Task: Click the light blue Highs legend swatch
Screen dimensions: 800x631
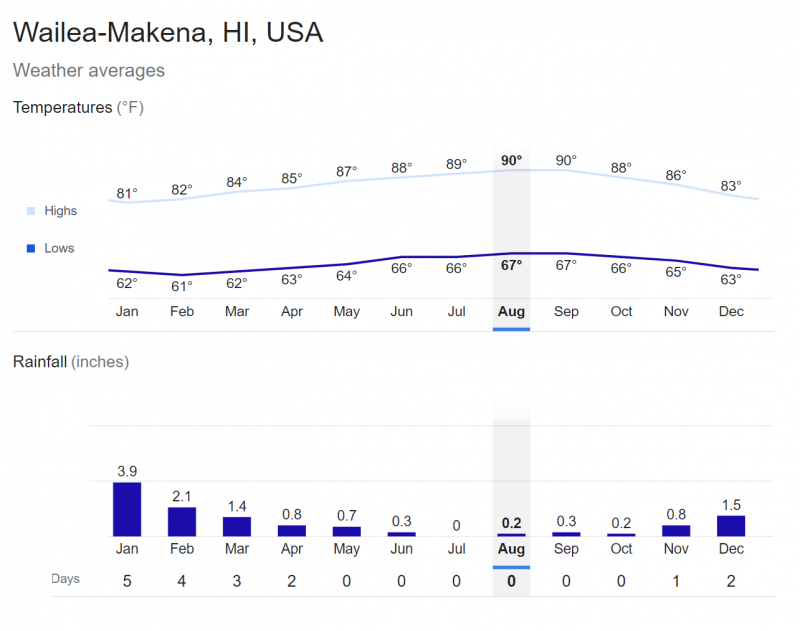Action: pos(31,211)
